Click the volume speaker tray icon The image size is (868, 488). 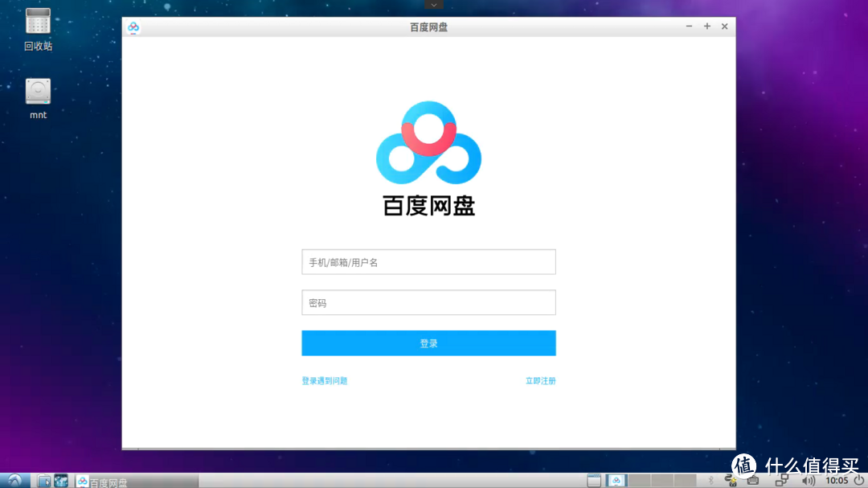tap(809, 480)
